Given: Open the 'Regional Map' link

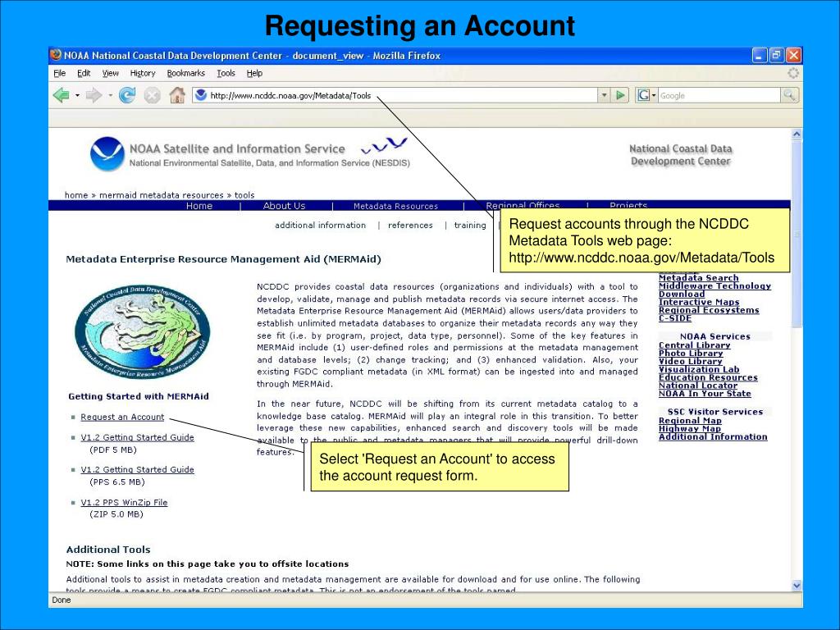Looking at the screenshot, I should coord(690,421).
